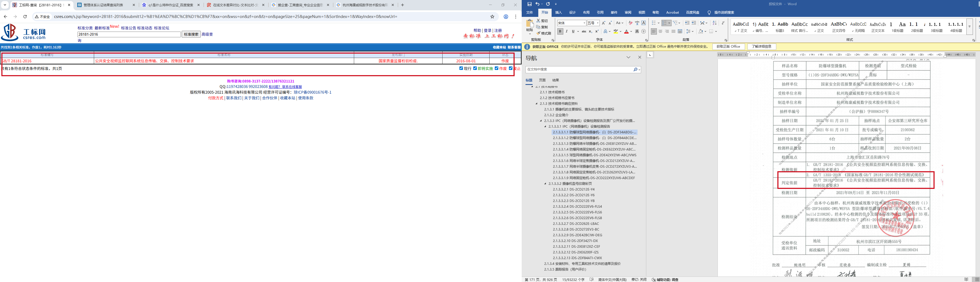
Task: Click the Redo icon in Word's title bar
Action: 548,4
